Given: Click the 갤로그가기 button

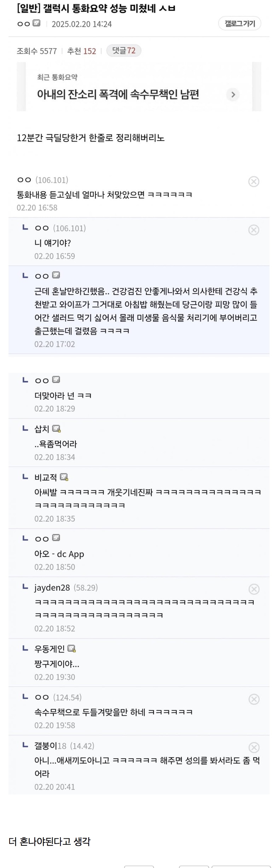Looking at the screenshot, I should coord(239,24).
